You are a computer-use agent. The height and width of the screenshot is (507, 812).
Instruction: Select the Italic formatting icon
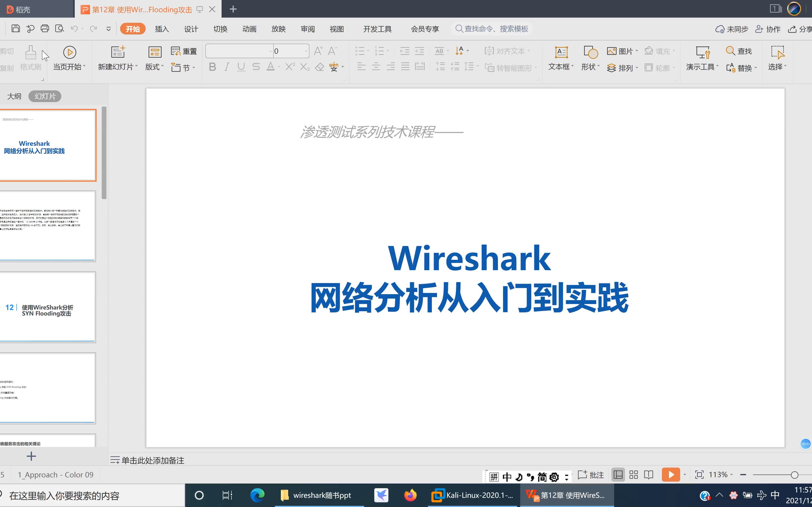226,67
